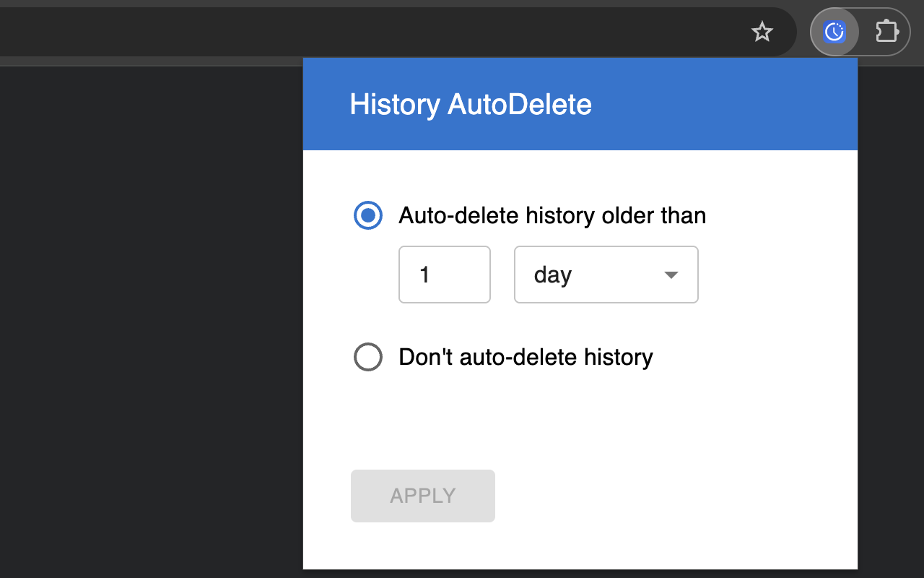
Task: Bookmark this page with the star icon
Action: tap(762, 32)
